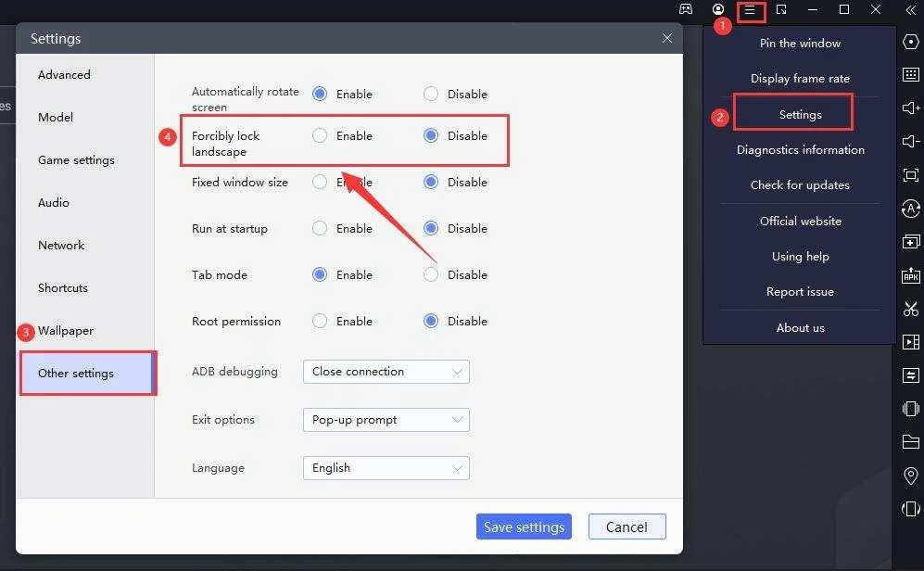Open the hamburger main menu icon
The image size is (924, 571).
tap(750, 10)
